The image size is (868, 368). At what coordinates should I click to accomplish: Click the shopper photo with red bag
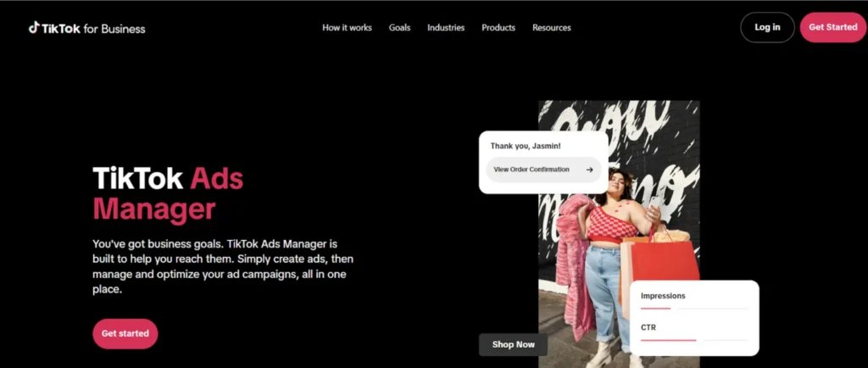619,233
